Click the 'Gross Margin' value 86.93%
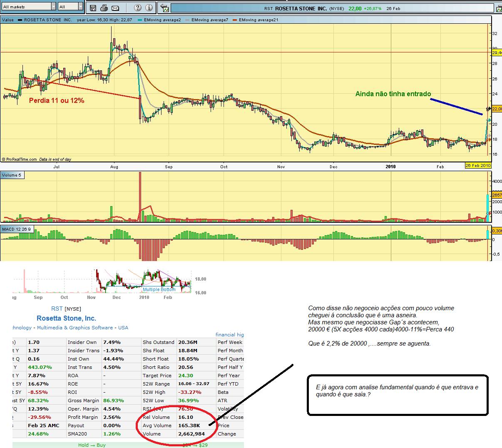Viewport: 502px width, 448px height. pyautogui.click(x=114, y=401)
